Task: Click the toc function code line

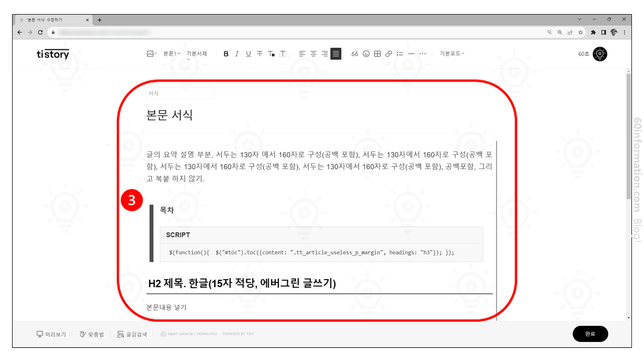Action: click(x=311, y=252)
